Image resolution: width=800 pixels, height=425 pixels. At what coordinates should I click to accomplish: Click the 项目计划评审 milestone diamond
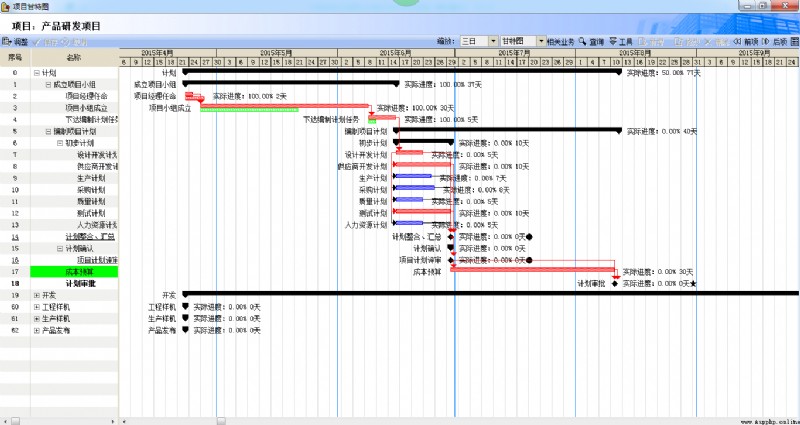(451, 260)
